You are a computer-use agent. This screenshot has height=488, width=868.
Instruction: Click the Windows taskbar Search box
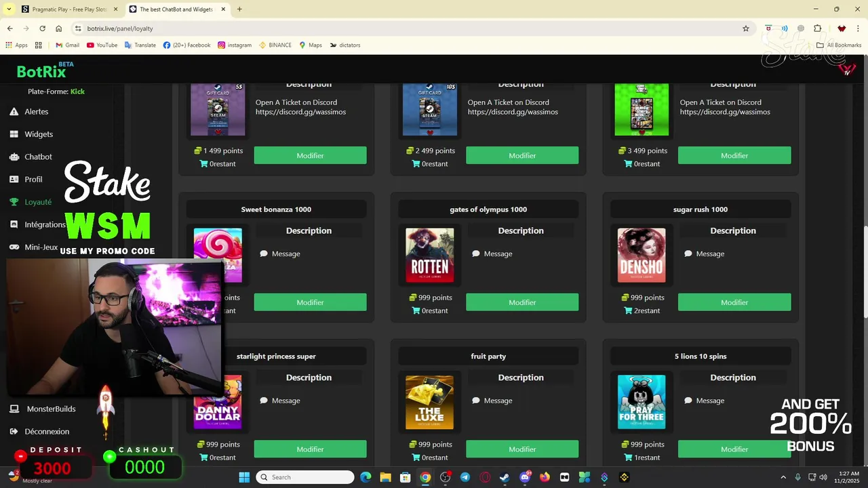(x=306, y=477)
